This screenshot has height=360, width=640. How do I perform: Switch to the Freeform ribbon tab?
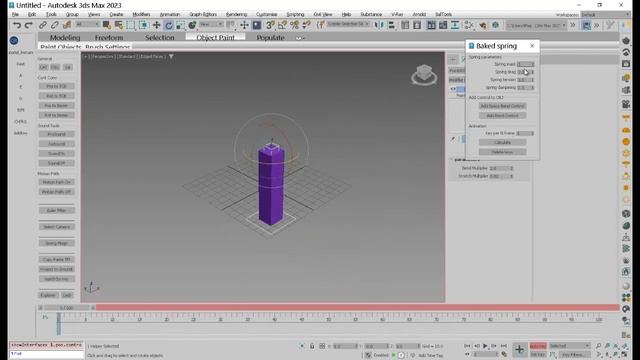coord(109,38)
